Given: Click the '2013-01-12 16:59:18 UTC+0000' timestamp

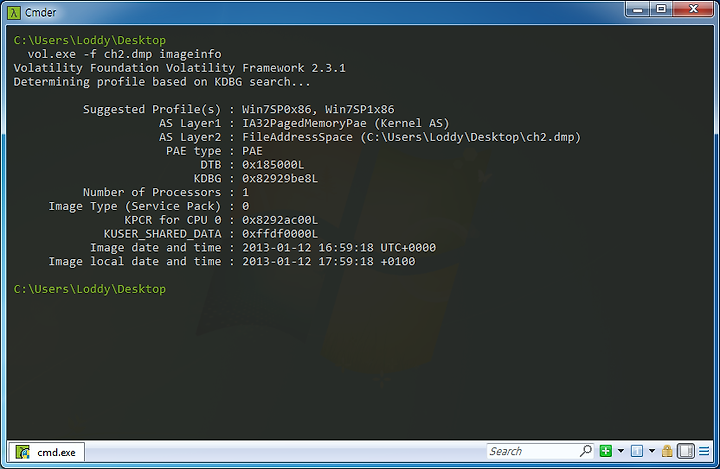Looking at the screenshot, I should [339, 248].
